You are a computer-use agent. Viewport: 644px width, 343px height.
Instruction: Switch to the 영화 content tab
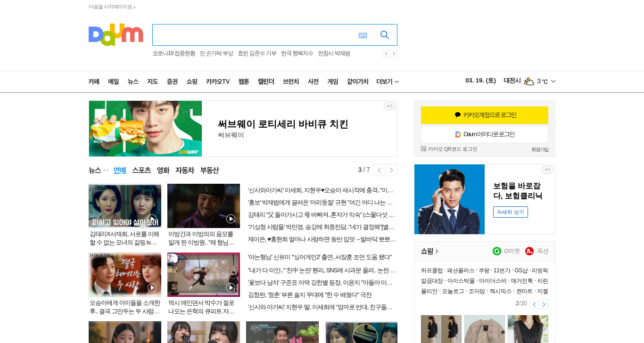click(x=163, y=170)
